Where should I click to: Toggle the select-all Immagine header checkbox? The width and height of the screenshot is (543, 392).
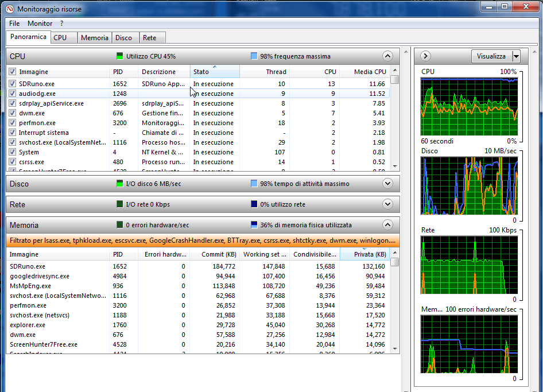pos(13,72)
